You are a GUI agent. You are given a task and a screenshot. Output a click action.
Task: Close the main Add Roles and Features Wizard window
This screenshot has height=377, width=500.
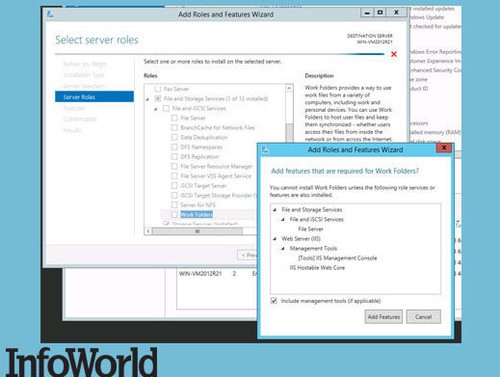click(396, 13)
